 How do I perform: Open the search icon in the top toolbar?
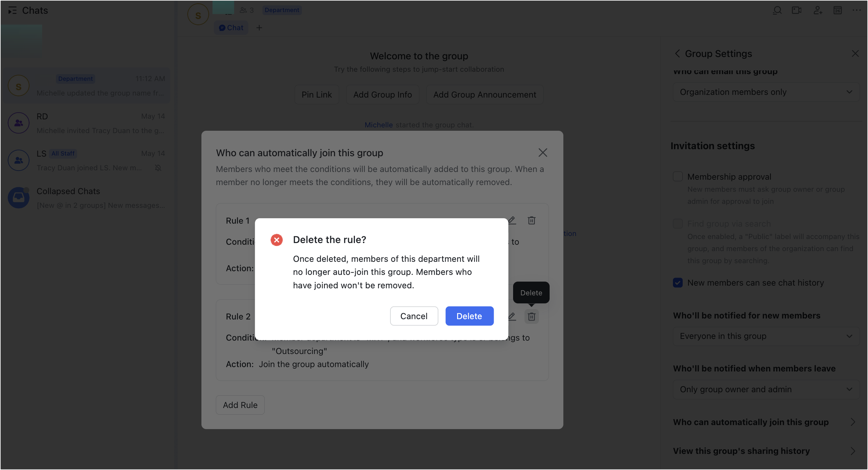pyautogui.click(x=777, y=10)
